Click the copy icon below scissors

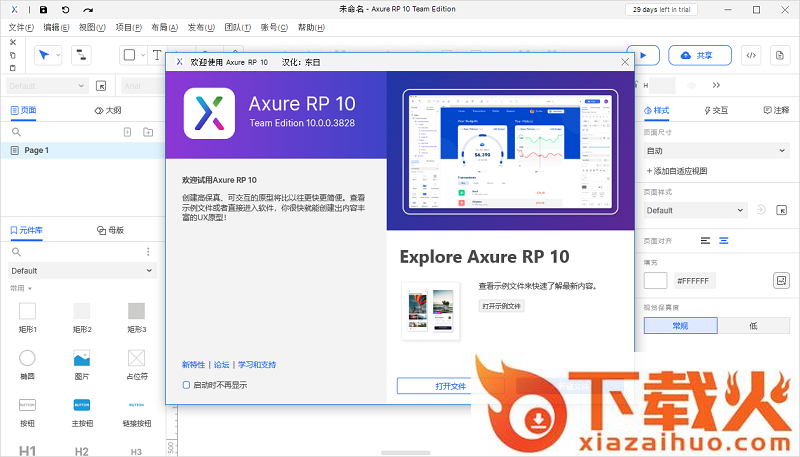pyautogui.click(x=13, y=55)
